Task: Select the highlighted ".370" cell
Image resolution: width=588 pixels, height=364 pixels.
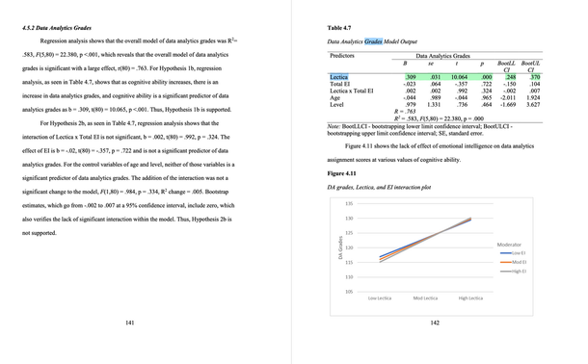Action: [535, 77]
